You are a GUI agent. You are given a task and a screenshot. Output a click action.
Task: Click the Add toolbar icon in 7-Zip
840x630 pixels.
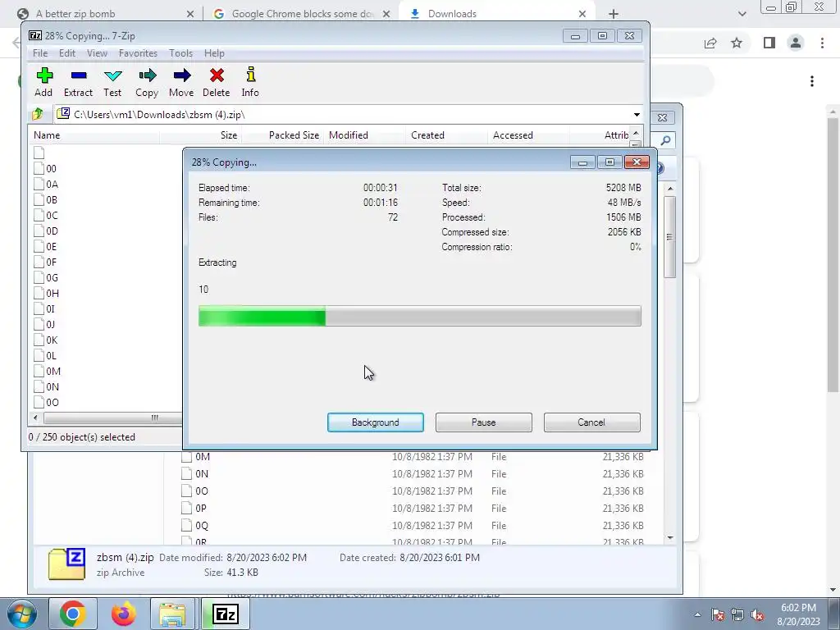(x=44, y=82)
